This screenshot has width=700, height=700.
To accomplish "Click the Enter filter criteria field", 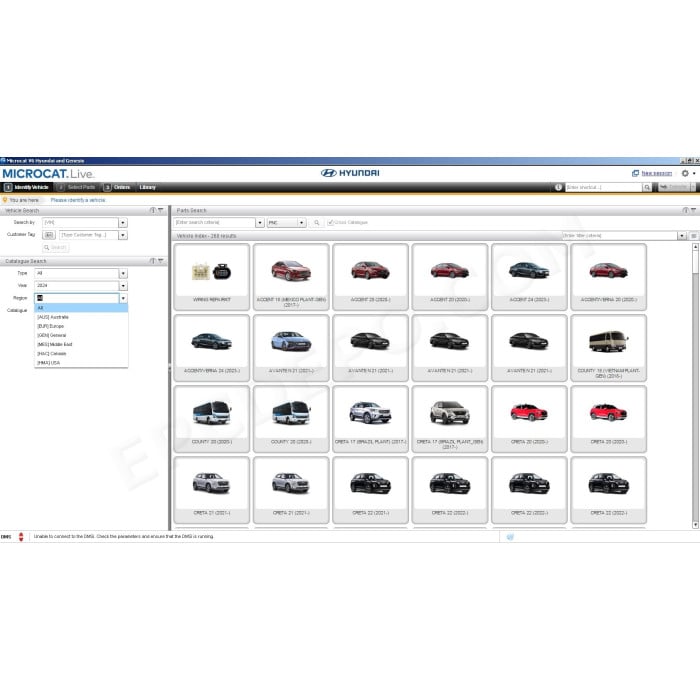I will (620, 236).
